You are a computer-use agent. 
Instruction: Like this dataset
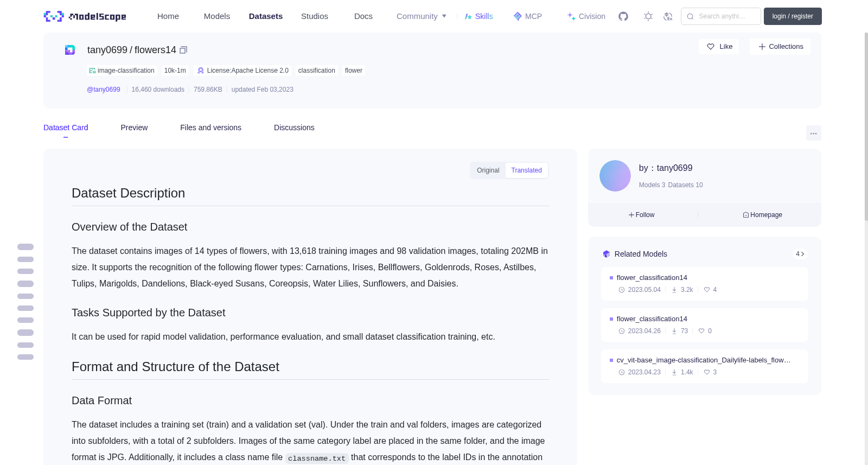click(x=719, y=47)
